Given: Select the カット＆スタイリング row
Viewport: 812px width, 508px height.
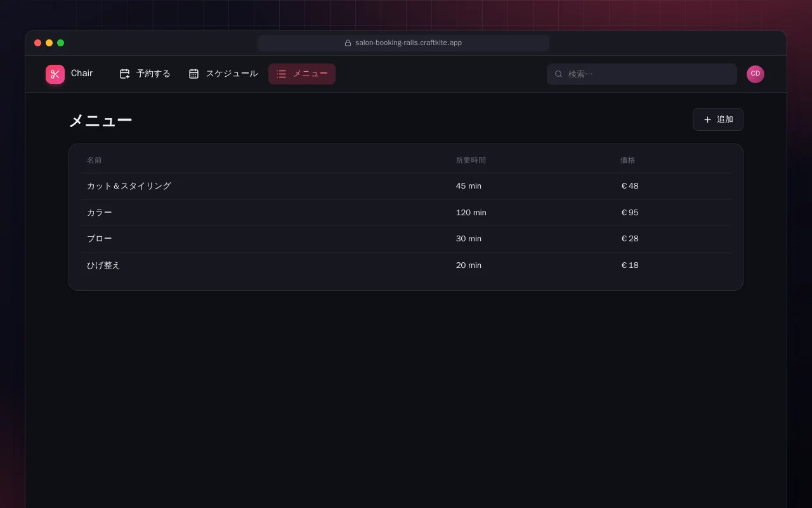Looking at the screenshot, I should tap(406, 186).
